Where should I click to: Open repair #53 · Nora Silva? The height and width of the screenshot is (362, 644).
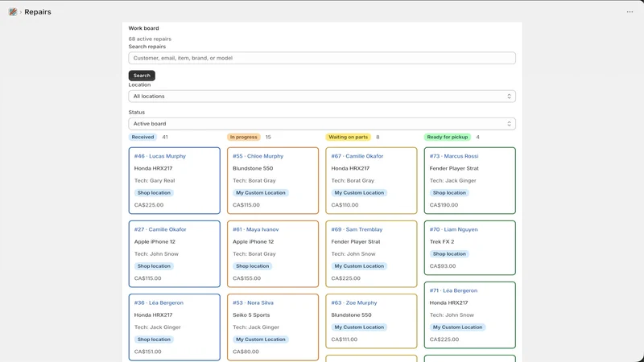[253, 303]
